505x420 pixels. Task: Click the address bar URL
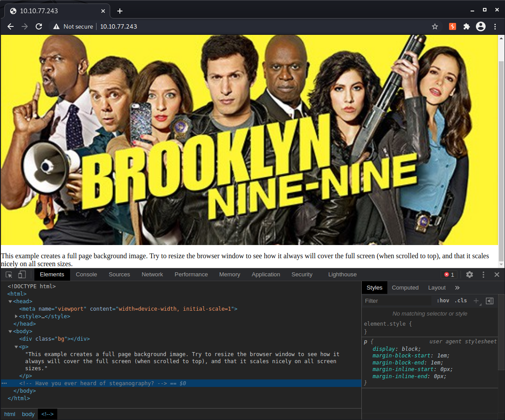pyautogui.click(x=119, y=26)
